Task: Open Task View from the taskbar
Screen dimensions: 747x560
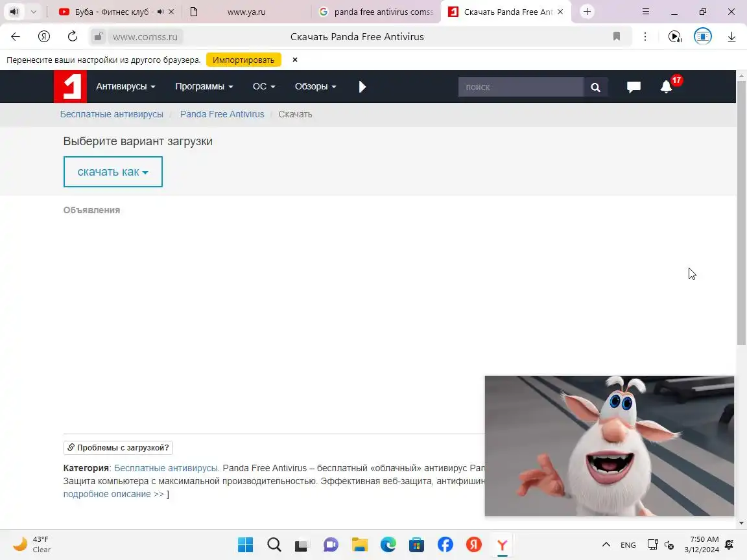Action: (303, 544)
